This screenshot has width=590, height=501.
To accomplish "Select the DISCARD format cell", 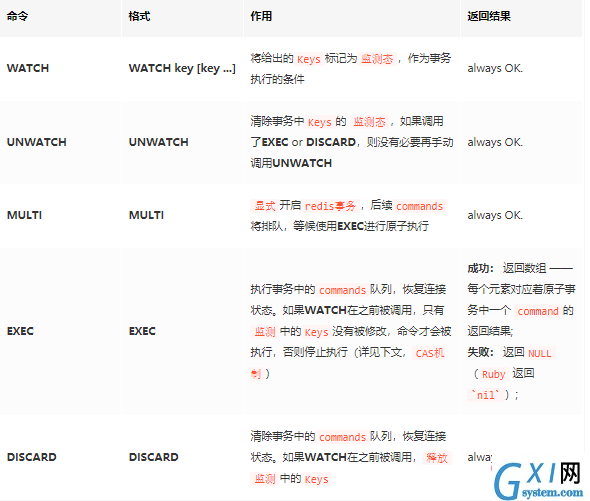I will pos(154,457).
